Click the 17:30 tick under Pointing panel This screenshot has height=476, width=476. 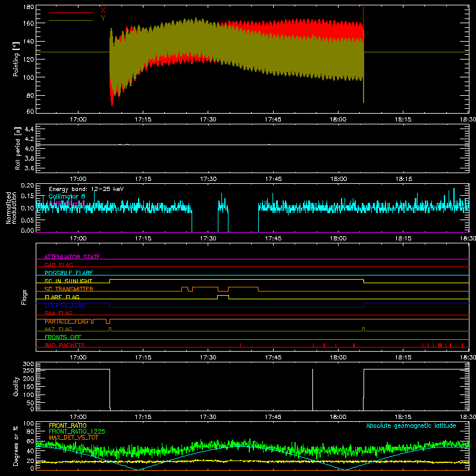[208, 120]
